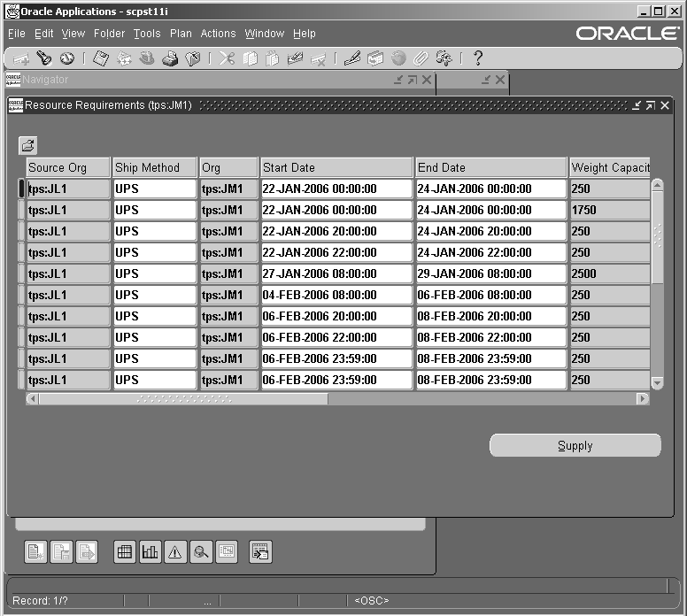Click UPS ship method in the 04-FEB-2006 row
Image resolution: width=687 pixels, height=616 pixels.
click(x=155, y=295)
